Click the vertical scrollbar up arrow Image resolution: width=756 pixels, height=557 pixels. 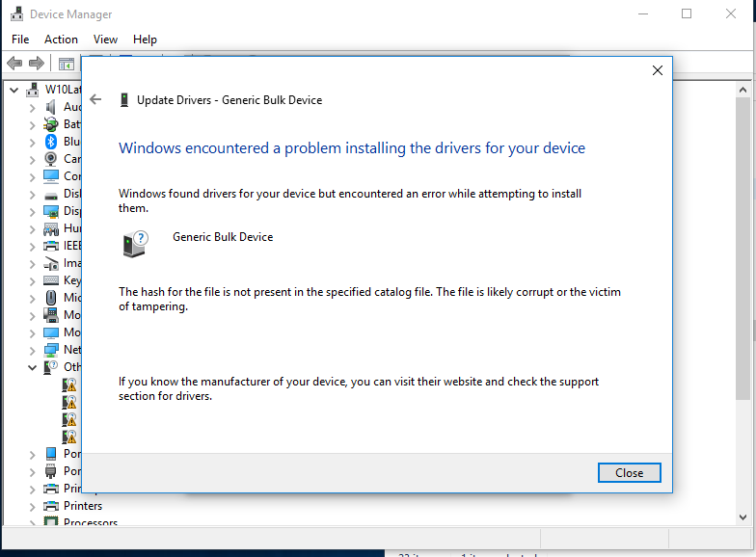(x=742, y=90)
